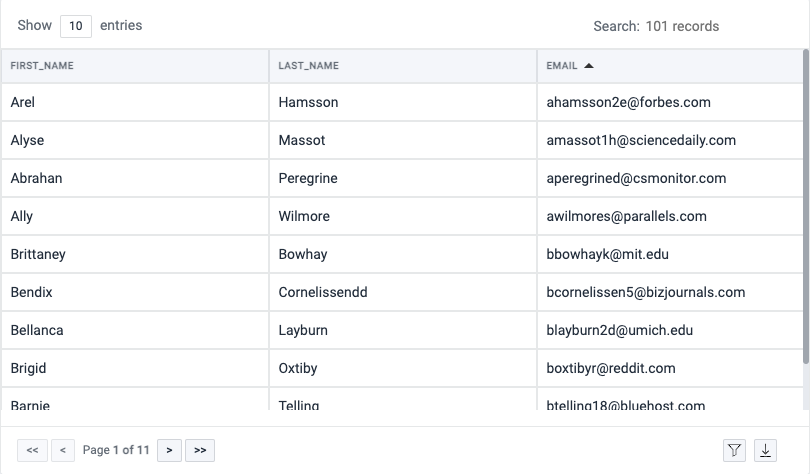Screen dimensions: 810x474
Task: Sort by the LAST_NAME column header
Action: pyautogui.click(x=309, y=66)
